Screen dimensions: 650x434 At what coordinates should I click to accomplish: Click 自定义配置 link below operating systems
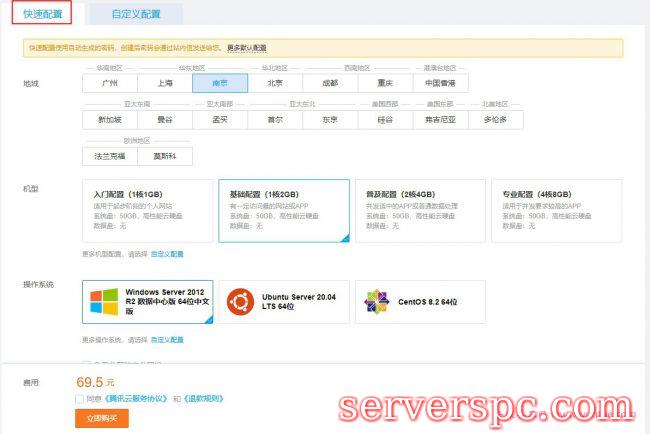click(167, 340)
